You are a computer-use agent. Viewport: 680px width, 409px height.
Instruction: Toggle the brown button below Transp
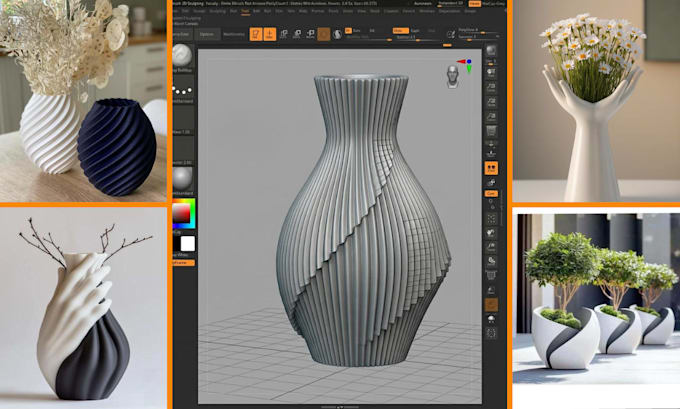(491, 304)
